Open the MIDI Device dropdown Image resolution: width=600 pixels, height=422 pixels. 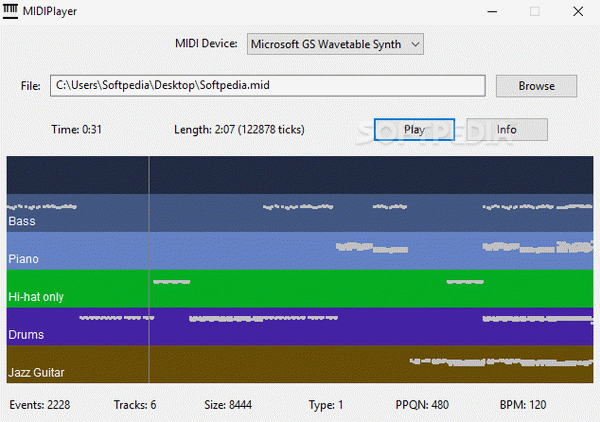pos(335,44)
